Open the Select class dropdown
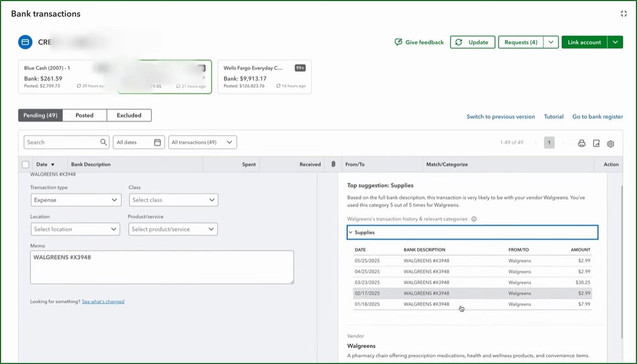Image resolution: width=637 pixels, height=364 pixels. pos(173,200)
